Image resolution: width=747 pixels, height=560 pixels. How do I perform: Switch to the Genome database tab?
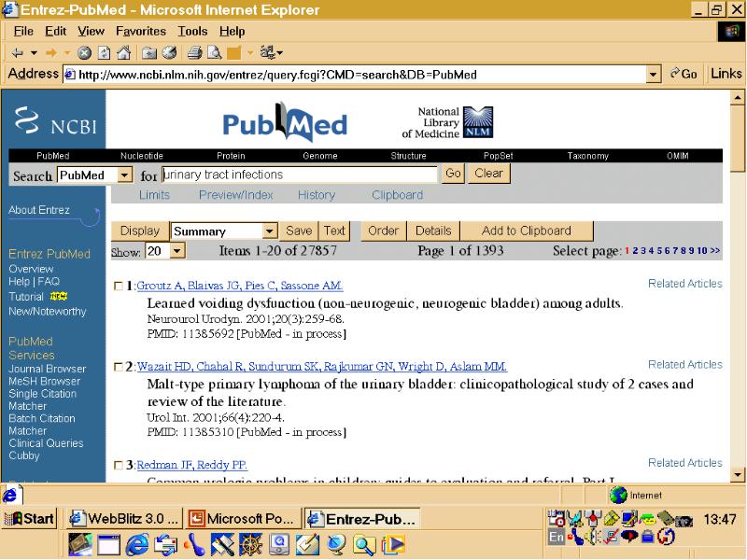320,156
